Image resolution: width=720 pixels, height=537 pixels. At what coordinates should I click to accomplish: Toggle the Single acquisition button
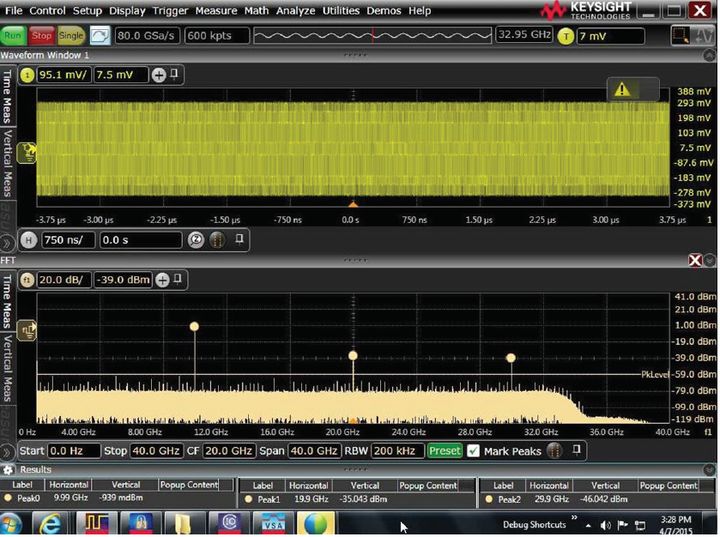tap(71, 35)
